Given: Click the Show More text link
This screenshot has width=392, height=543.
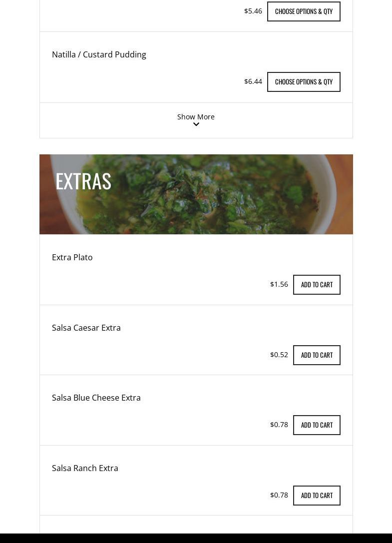Looking at the screenshot, I should coord(196,116).
